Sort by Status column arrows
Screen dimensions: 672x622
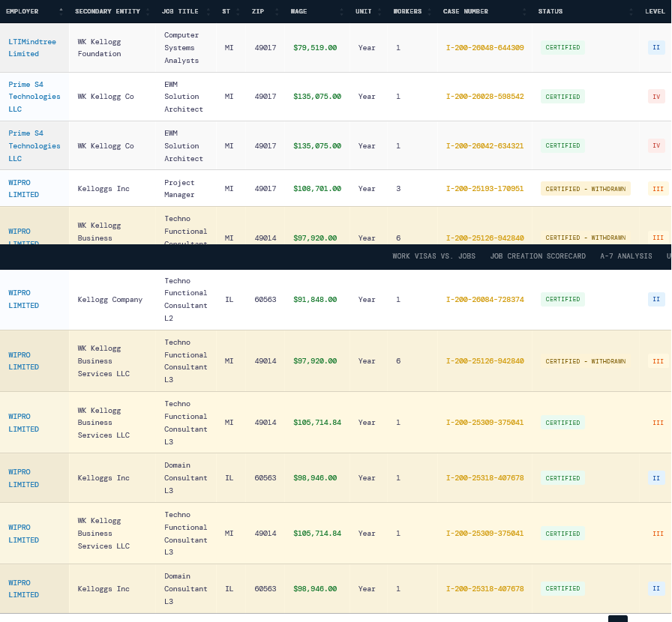pos(631,11)
